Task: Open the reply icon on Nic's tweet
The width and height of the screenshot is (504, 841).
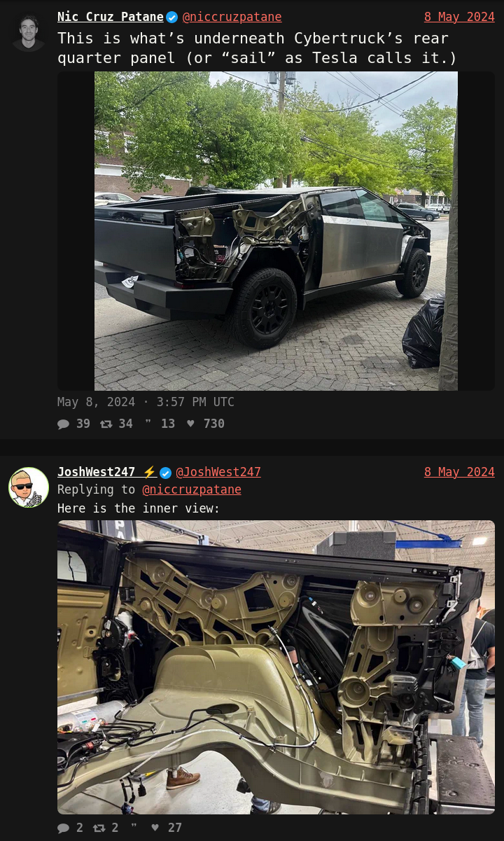Action: coord(63,424)
